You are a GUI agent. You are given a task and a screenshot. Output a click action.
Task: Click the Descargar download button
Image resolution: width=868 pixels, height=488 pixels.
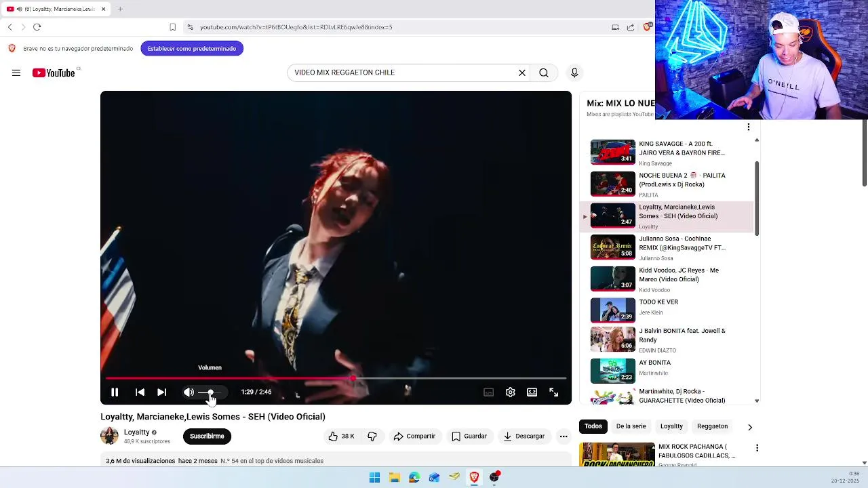(x=524, y=436)
